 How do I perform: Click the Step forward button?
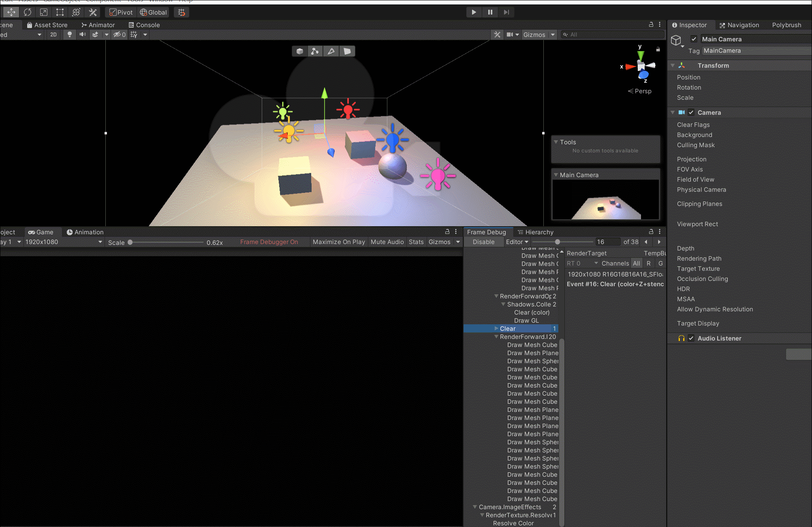506,12
